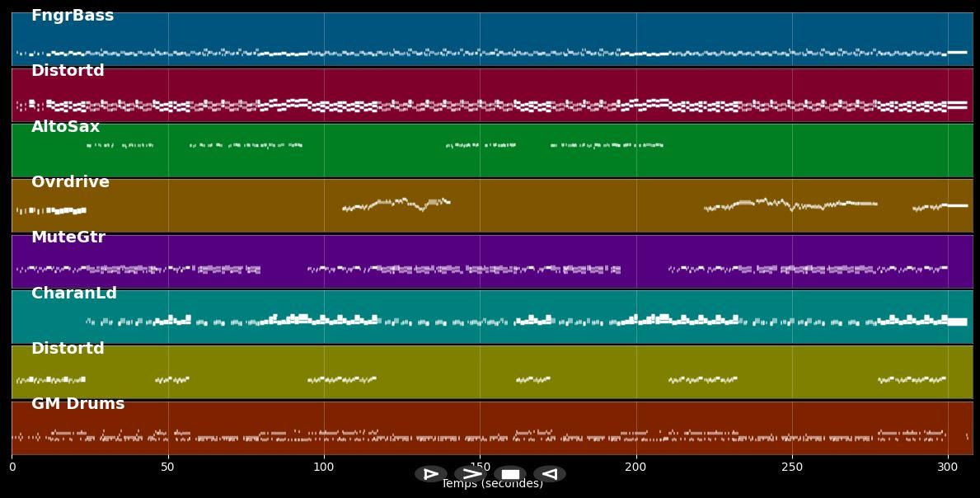
Task: Click the Distortd label on the olive track
Action: coord(68,349)
